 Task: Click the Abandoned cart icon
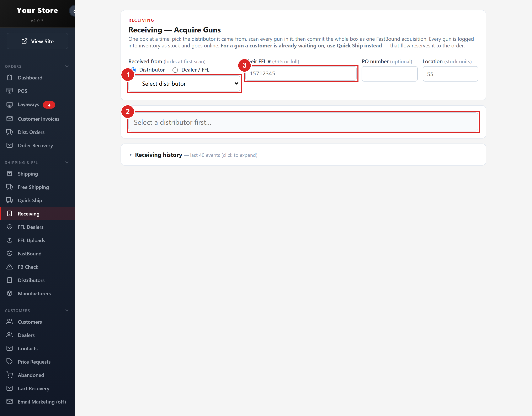[x=10, y=375]
